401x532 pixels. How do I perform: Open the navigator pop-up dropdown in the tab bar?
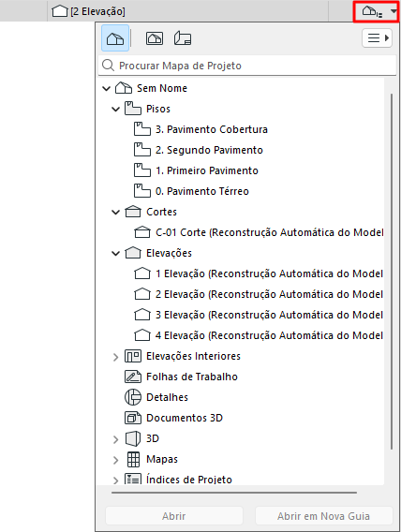tap(376, 12)
